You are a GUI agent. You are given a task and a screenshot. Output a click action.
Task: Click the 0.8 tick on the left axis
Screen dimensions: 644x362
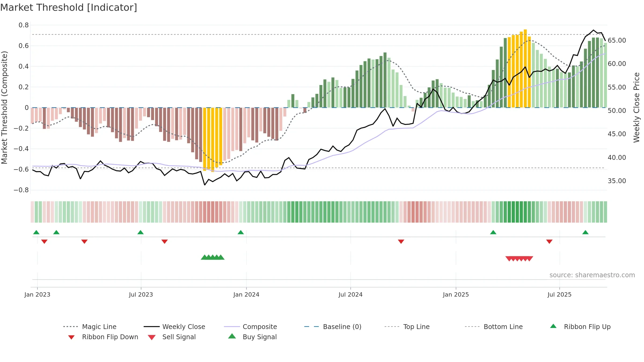pyautogui.click(x=24, y=25)
